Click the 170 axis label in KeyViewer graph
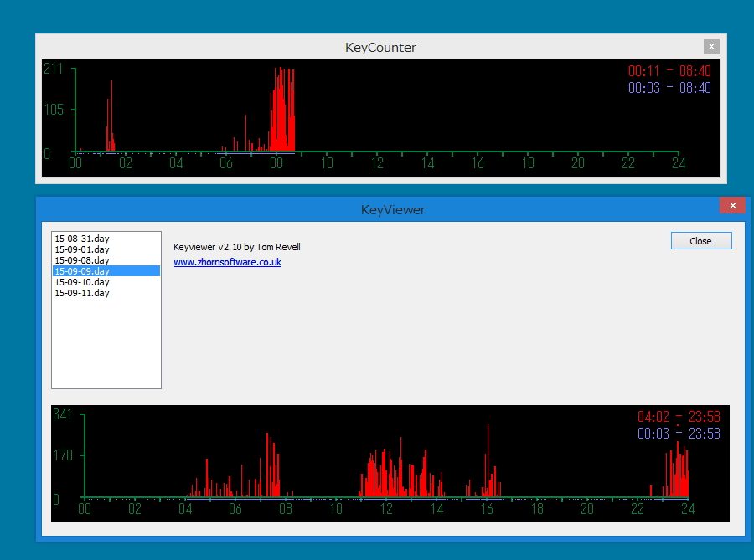 [x=63, y=455]
